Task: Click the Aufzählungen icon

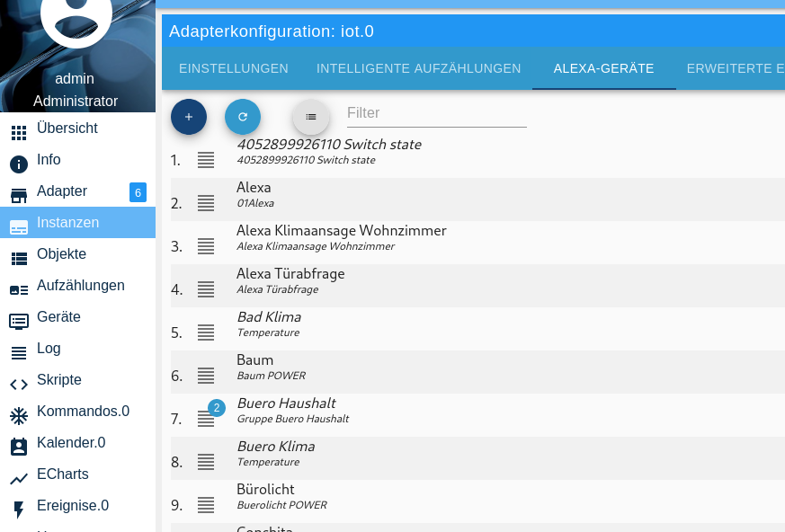Action: click(19, 290)
